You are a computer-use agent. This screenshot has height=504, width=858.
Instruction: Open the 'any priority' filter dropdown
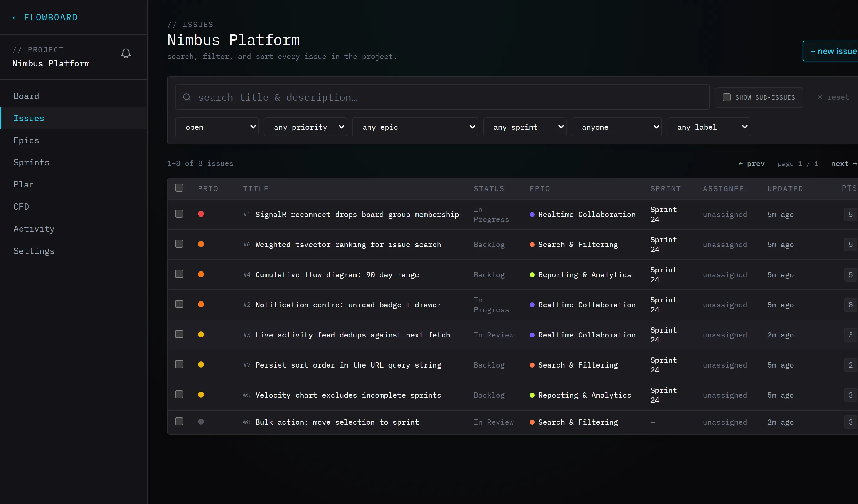305,127
